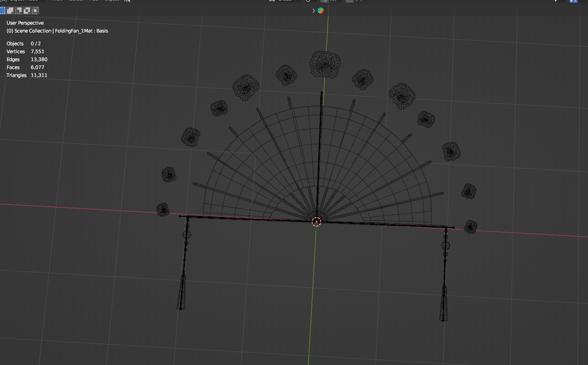Click the 'Edges' statistics label
Viewport: 588px width, 365px height.
pyautogui.click(x=13, y=59)
